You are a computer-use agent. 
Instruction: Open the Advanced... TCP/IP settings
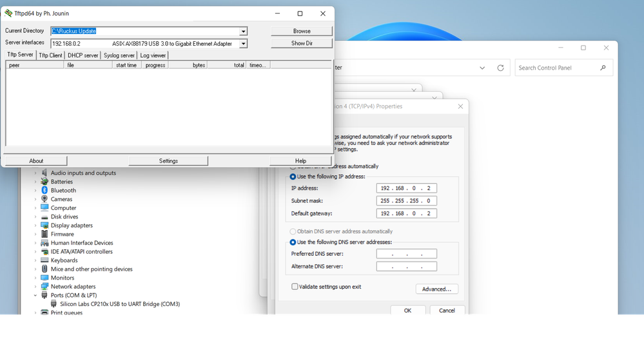(437, 289)
